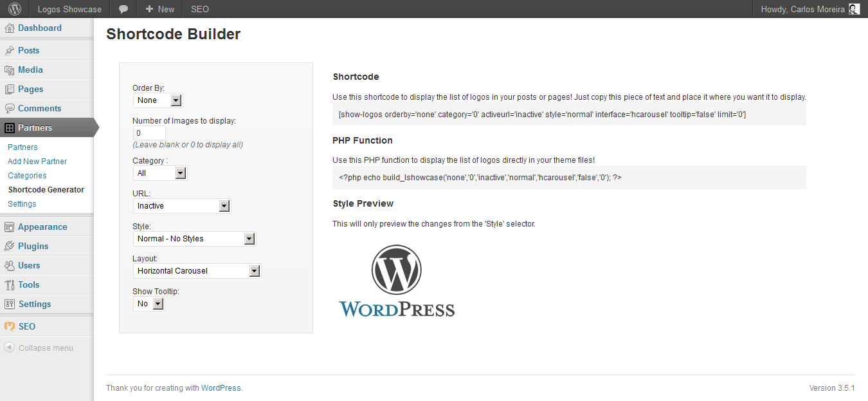The image size is (868, 401).
Task: Click the WordPress logo style preview image
Action: pos(397,281)
